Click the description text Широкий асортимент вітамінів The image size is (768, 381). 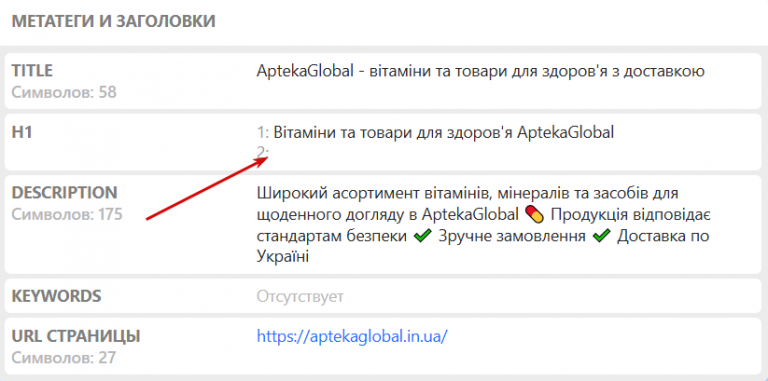(x=483, y=225)
